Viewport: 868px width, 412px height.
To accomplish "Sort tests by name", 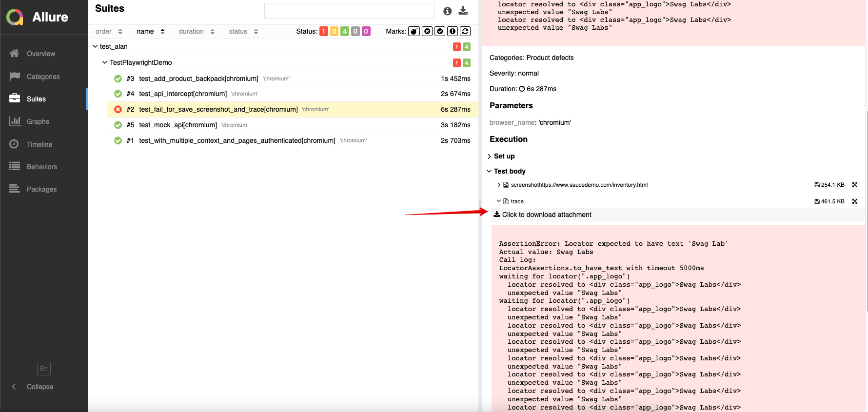I will [x=151, y=31].
